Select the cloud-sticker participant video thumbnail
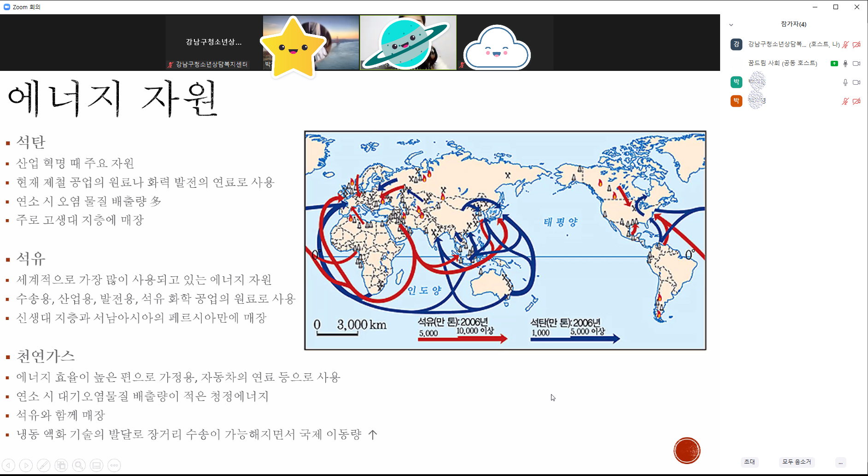Screen dimensions: 868x476 [504, 43]
